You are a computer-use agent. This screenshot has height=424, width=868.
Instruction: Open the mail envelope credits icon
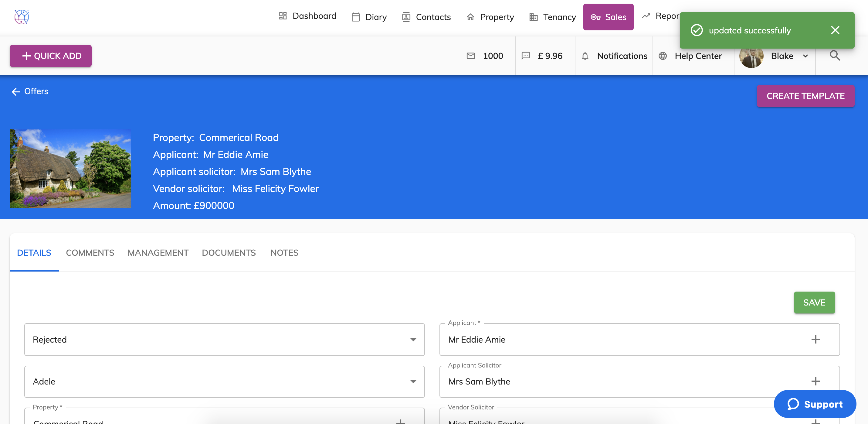click(x=471, y=56)
